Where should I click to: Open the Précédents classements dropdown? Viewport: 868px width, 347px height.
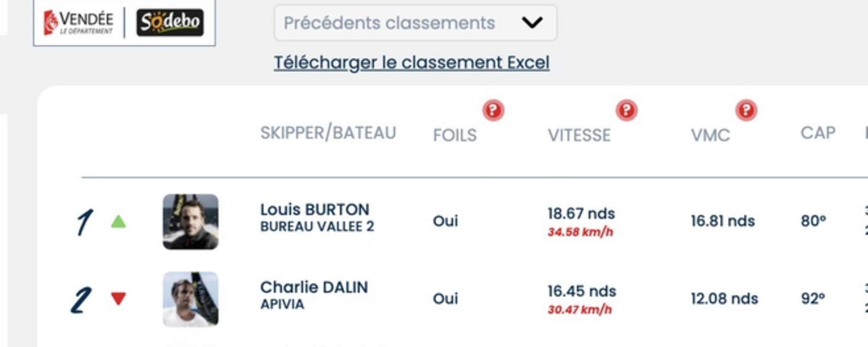click(x=415, y=23)
